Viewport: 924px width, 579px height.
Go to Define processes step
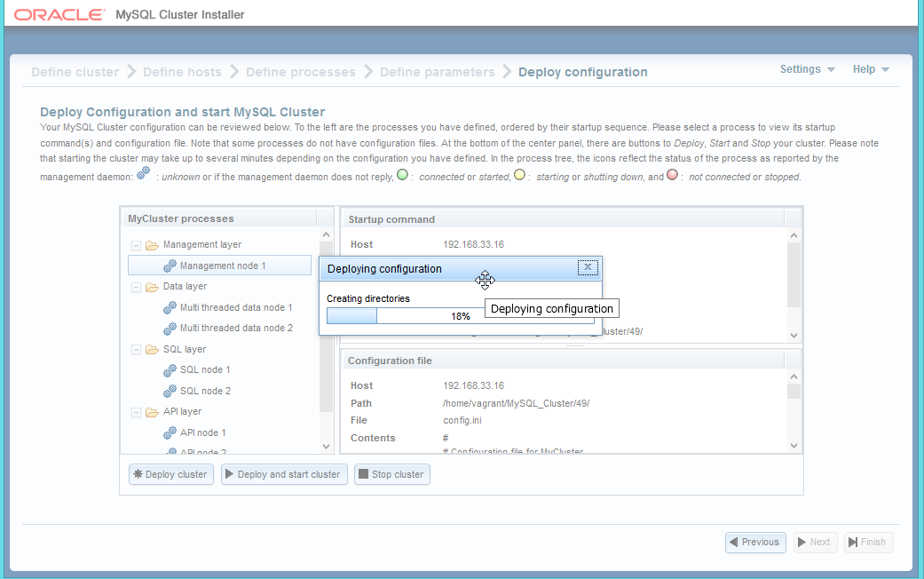(301, 72)
